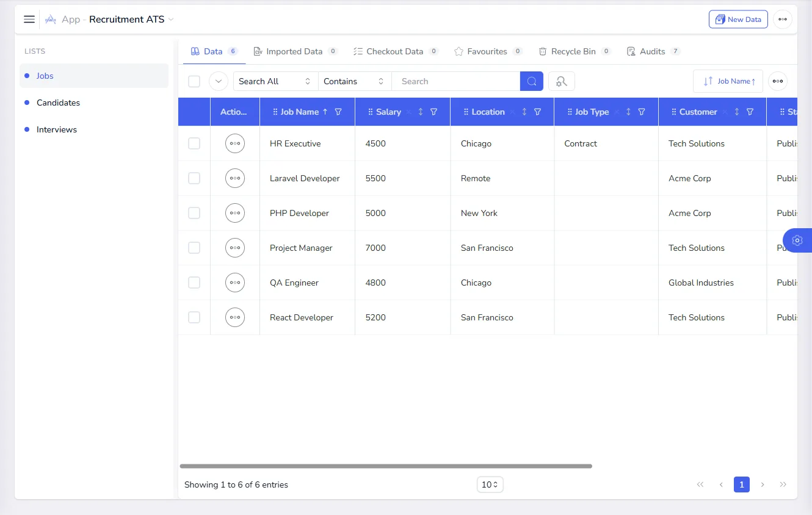The width and height of the screenshot is (812, 515).
Task: Toggle Job Name ascending sort arrow
Action: (x=325, y=112)
